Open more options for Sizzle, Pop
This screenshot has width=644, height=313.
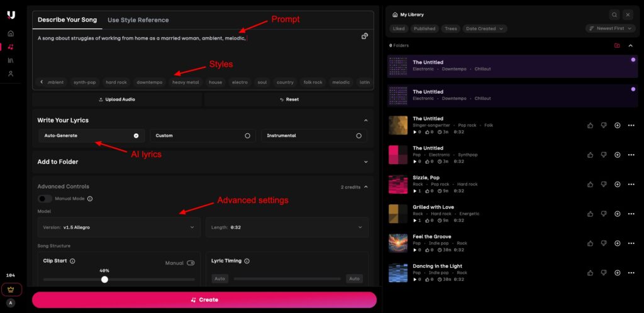point(631,184)
